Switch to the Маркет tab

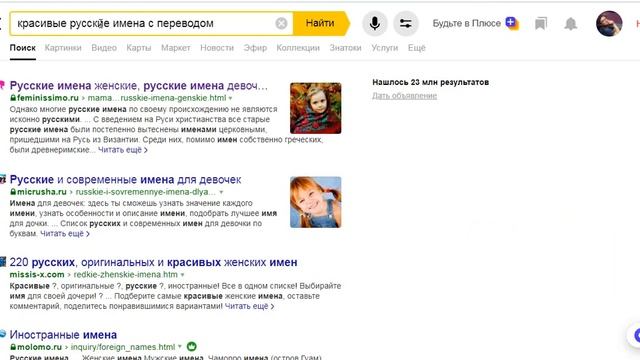pyautogui.click(x=176, y=48)
